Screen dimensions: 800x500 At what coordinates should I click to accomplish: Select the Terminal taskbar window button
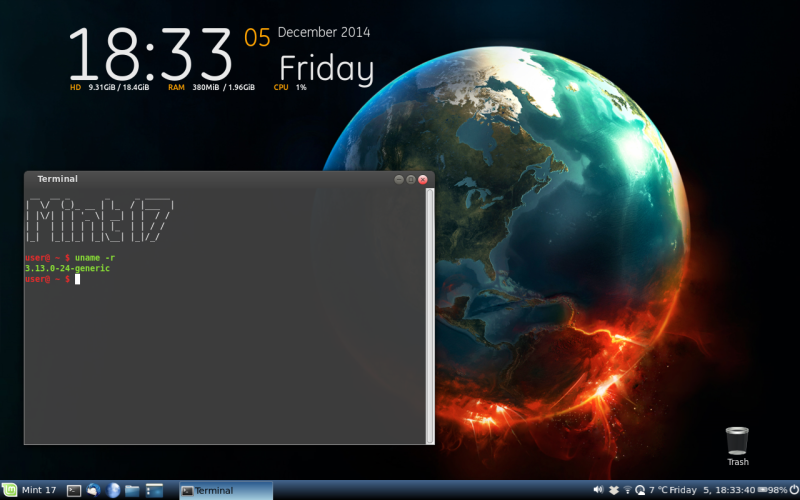tap(225, 490)
